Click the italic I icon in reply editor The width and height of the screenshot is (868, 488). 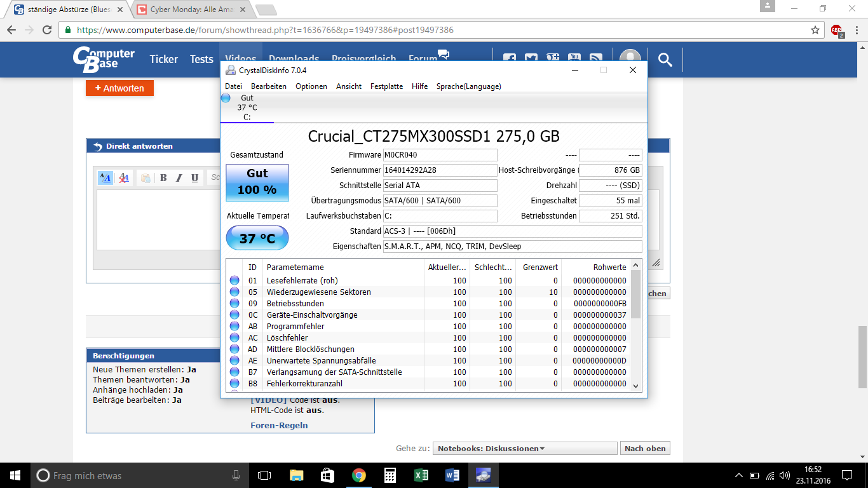[x=179, y=178]
